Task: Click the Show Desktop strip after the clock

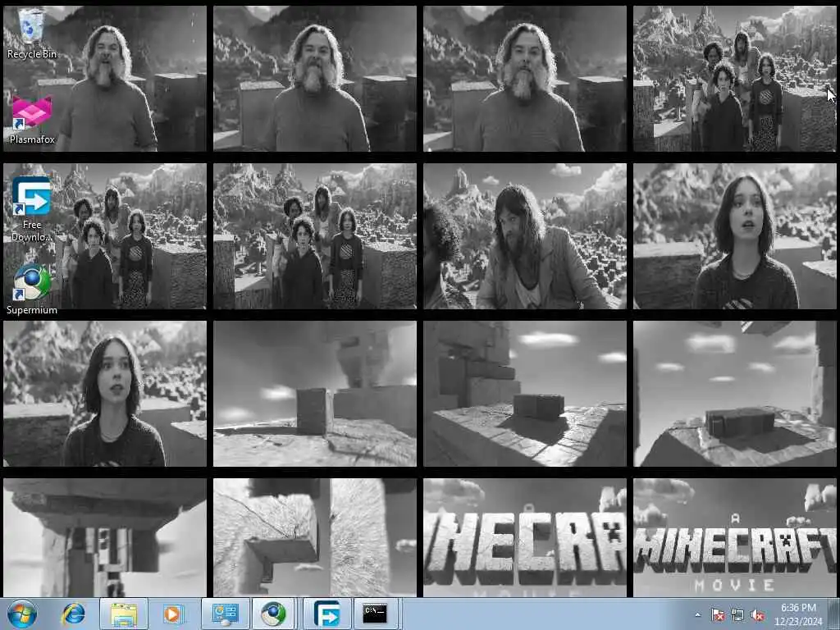Action: tap(833, 614)
